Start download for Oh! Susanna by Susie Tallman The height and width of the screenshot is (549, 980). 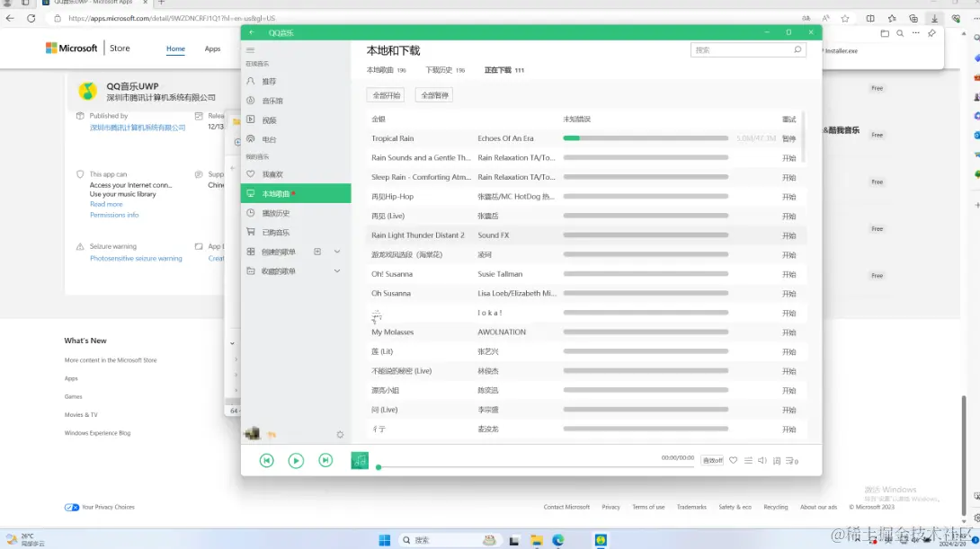[x=788, y=274]
